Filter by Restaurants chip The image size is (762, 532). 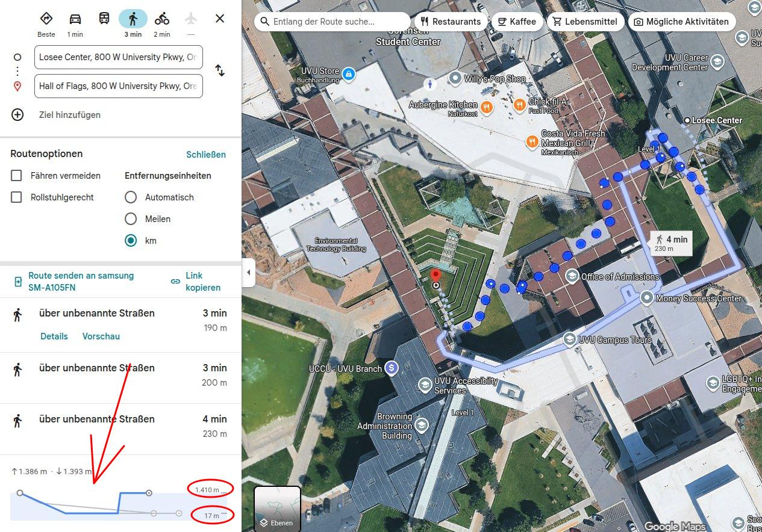tap(451, 21)
